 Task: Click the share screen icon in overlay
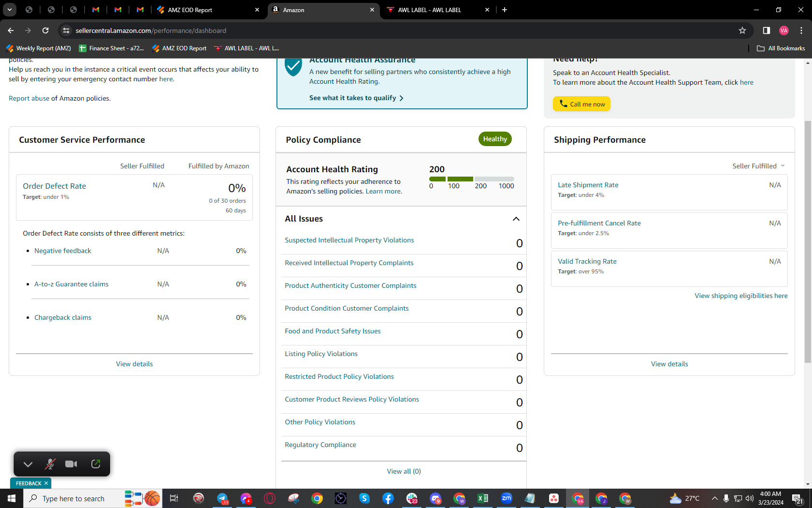[96, 464]
